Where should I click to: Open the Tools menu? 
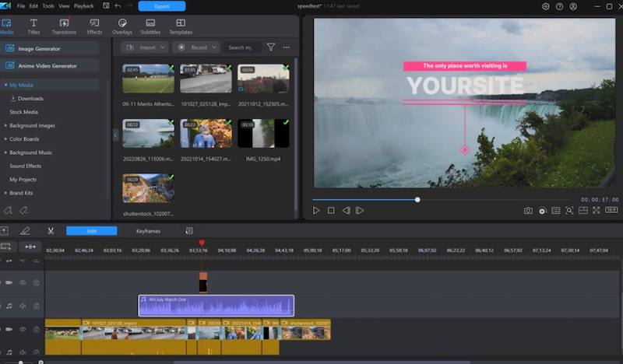coord(48,6)
